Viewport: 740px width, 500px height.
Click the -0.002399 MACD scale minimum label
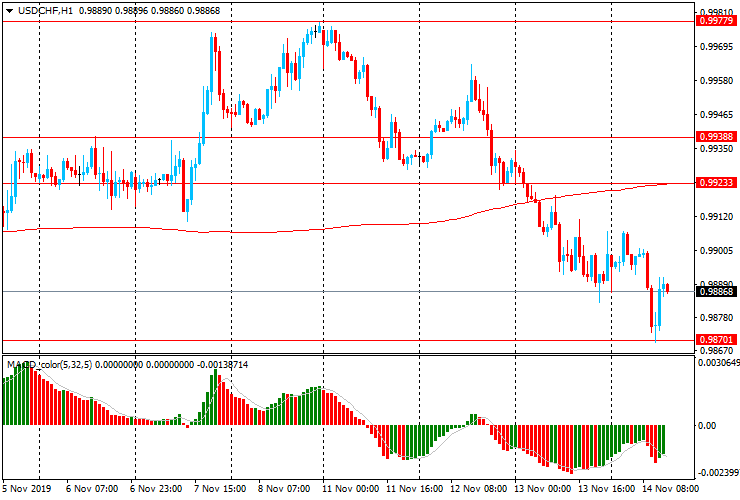click(x=717, y=471)
